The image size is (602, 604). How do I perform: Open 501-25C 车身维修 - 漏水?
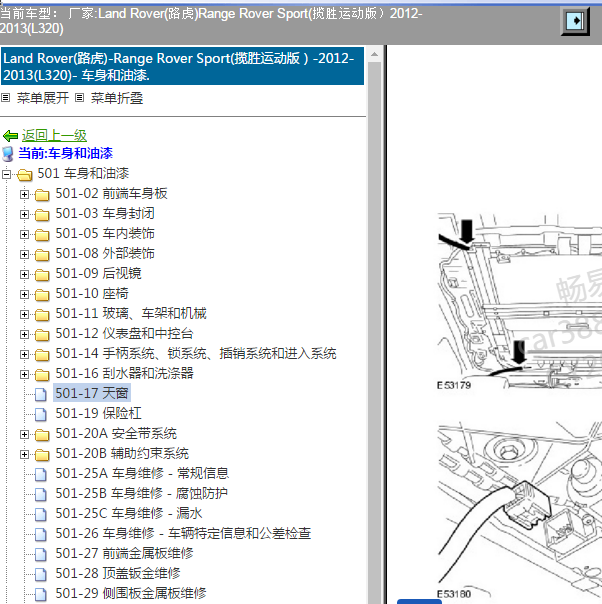[x=129, y=513]
